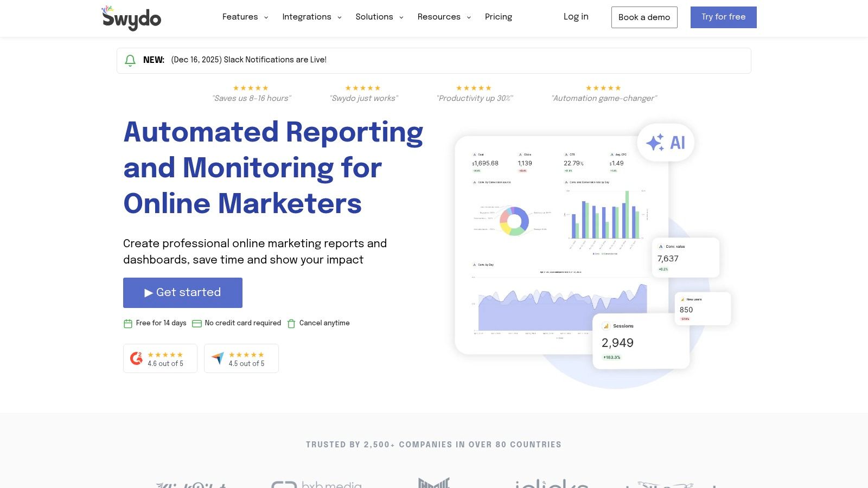Open the Slack Notifications announcement

click(248, 60)
